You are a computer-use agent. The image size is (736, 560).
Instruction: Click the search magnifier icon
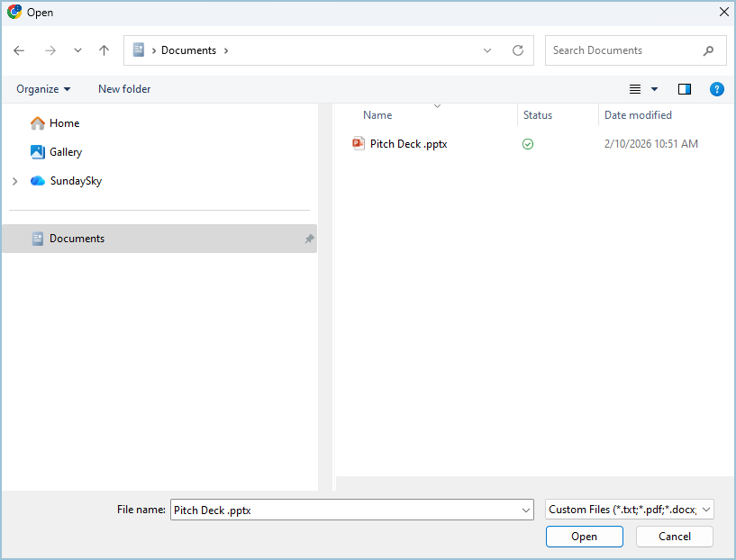(709, 50)
